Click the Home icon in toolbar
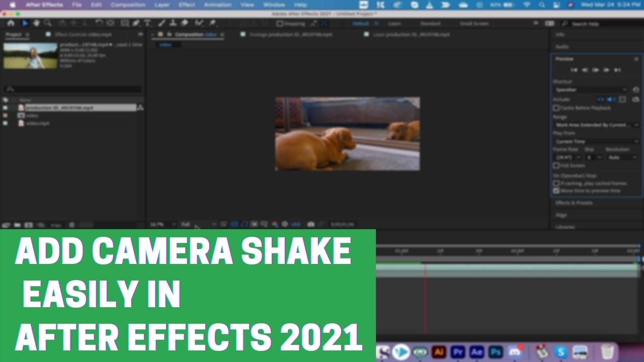 pos(11,23)
